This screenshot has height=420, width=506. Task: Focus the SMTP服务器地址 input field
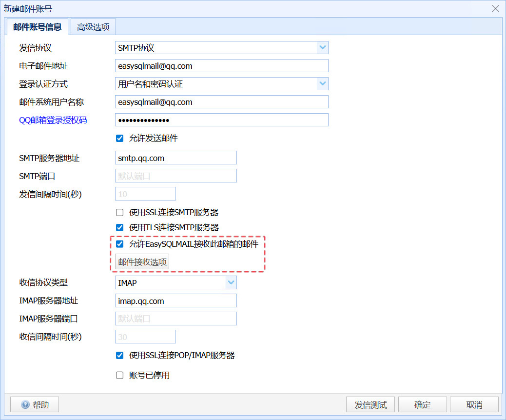[175, 157]
